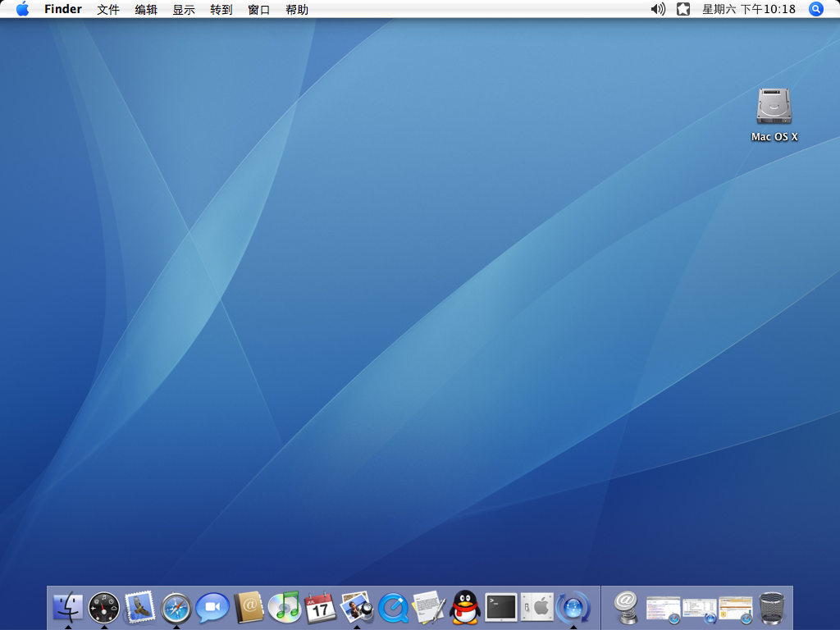
Task: Click the clock showing 星期六 下午10:18
Action: click(749, 9)
